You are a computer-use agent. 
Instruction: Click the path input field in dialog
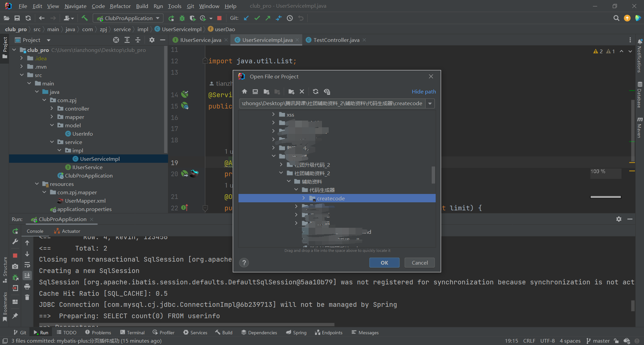[x=332, y=103]
